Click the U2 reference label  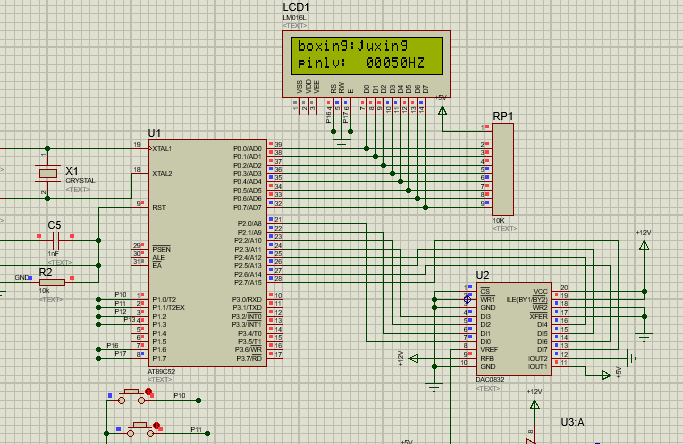482,275
